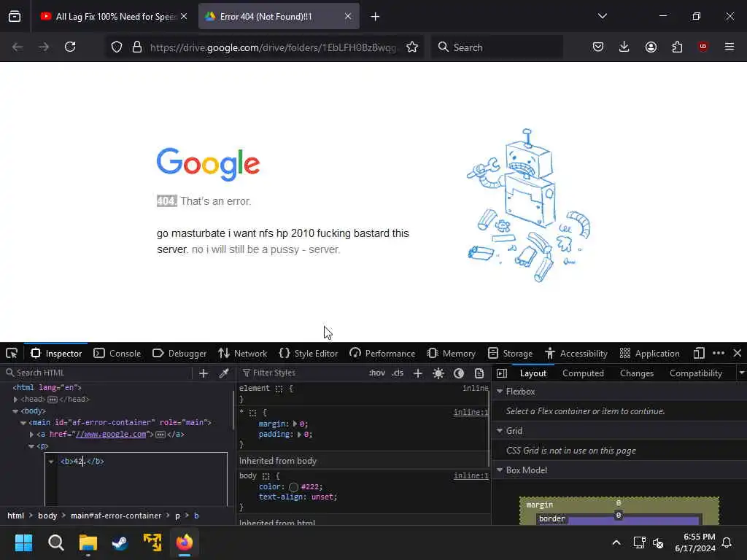The height and width of the screenshot is (560, 747).
Task: Bookmark this page with the star icon
Action: click(x=412, y=47)
